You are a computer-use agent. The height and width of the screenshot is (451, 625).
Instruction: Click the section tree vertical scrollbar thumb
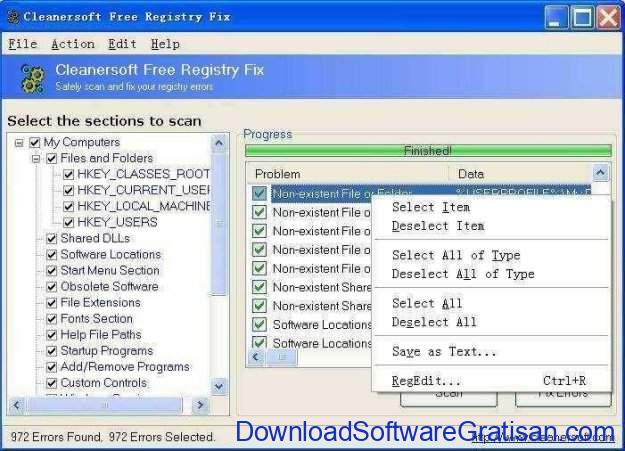218,224
